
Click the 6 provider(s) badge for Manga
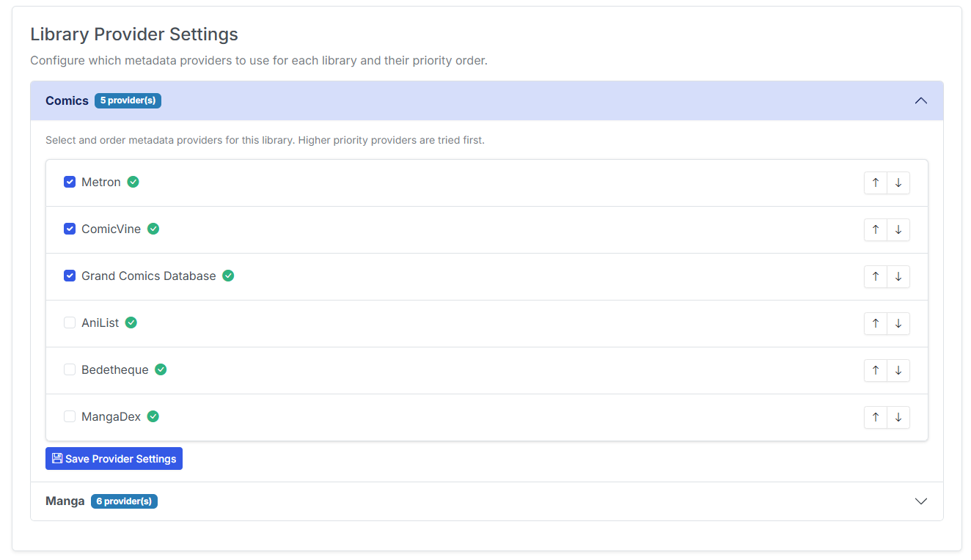point(124,501)
